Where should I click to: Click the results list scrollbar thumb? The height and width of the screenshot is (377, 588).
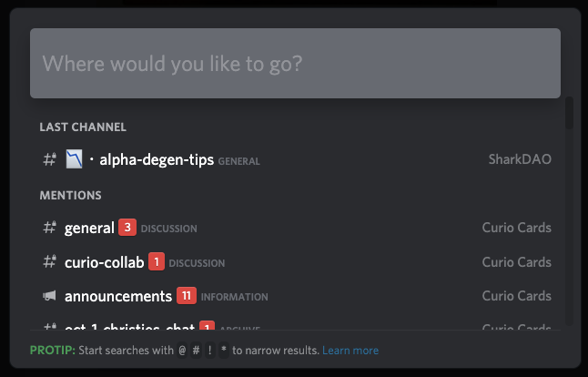[x=569, y=113]
